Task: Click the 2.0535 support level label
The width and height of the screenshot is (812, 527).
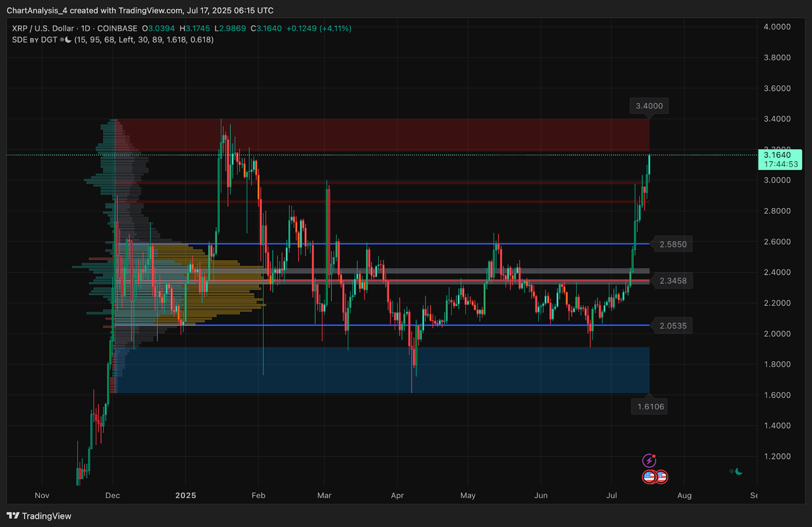Action: [673, 326]
